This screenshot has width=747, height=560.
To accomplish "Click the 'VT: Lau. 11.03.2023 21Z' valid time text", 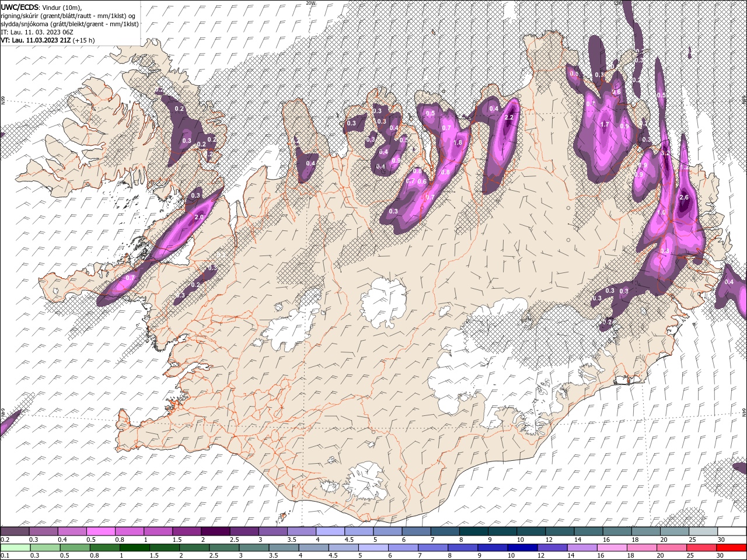I will 36,40.
